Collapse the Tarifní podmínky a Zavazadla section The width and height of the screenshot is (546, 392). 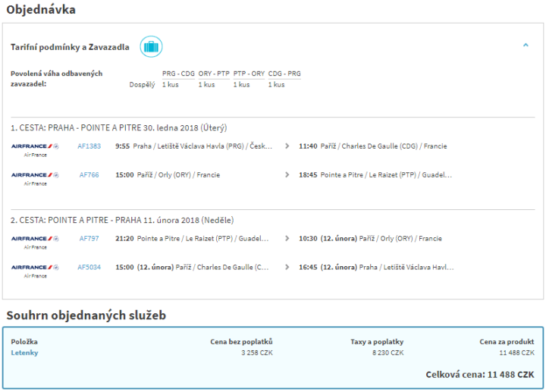coord(526,45)
